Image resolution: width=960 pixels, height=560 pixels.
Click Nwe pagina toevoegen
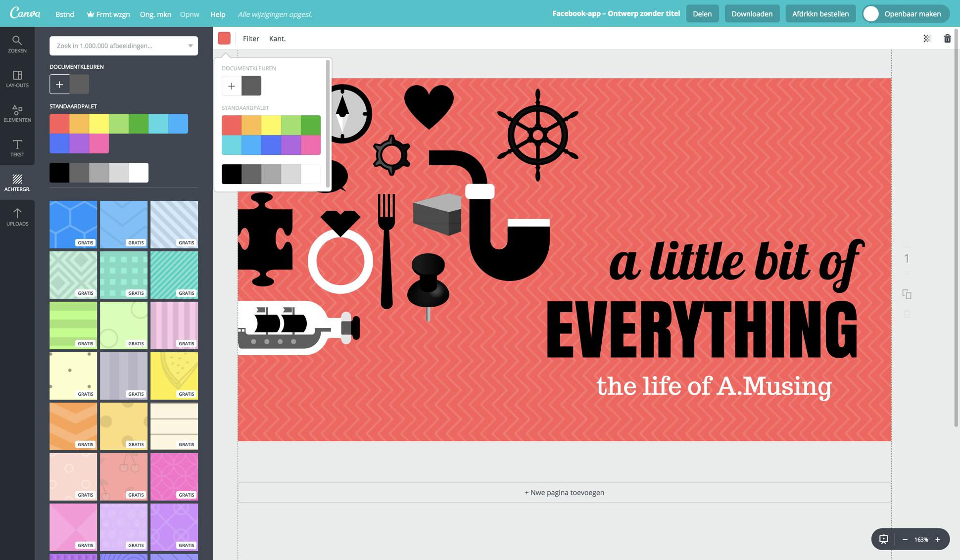pos(564,493)
